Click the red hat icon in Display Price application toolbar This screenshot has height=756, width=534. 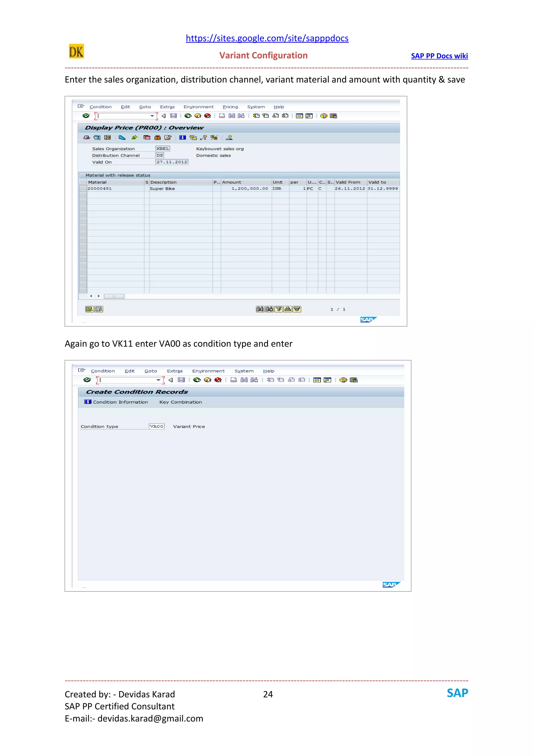point(87,138)
